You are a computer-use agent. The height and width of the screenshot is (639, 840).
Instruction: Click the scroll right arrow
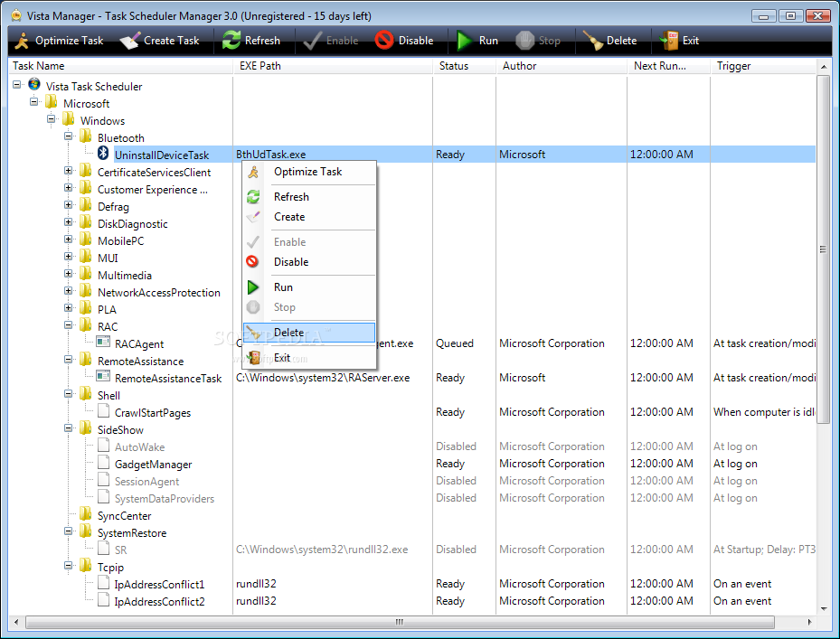coord(809,622)
